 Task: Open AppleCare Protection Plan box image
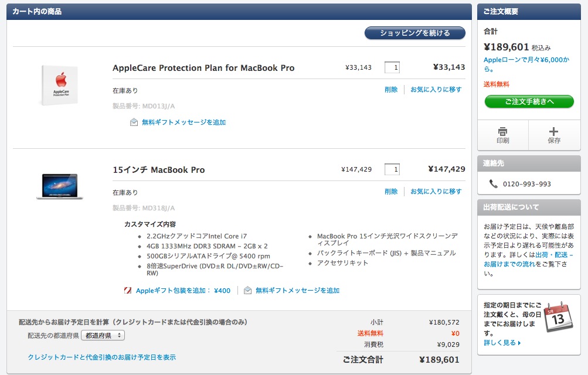coord(60,86)
